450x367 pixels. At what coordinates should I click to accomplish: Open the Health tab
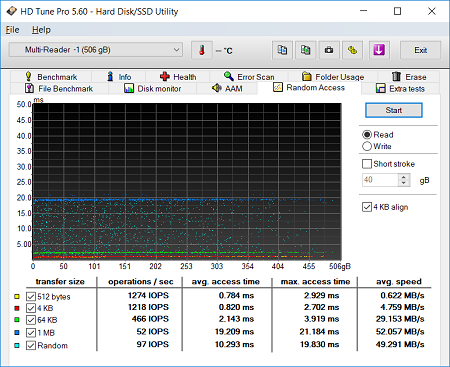[x=178, y=77]
